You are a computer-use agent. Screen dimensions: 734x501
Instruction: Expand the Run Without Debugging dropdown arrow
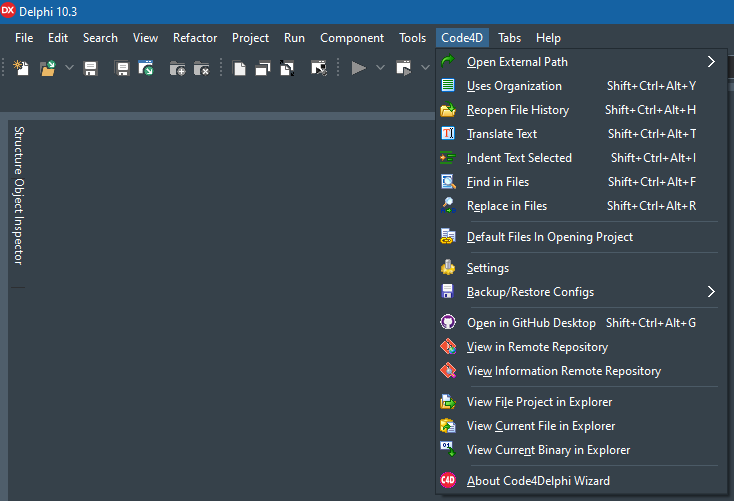[426, 68]
